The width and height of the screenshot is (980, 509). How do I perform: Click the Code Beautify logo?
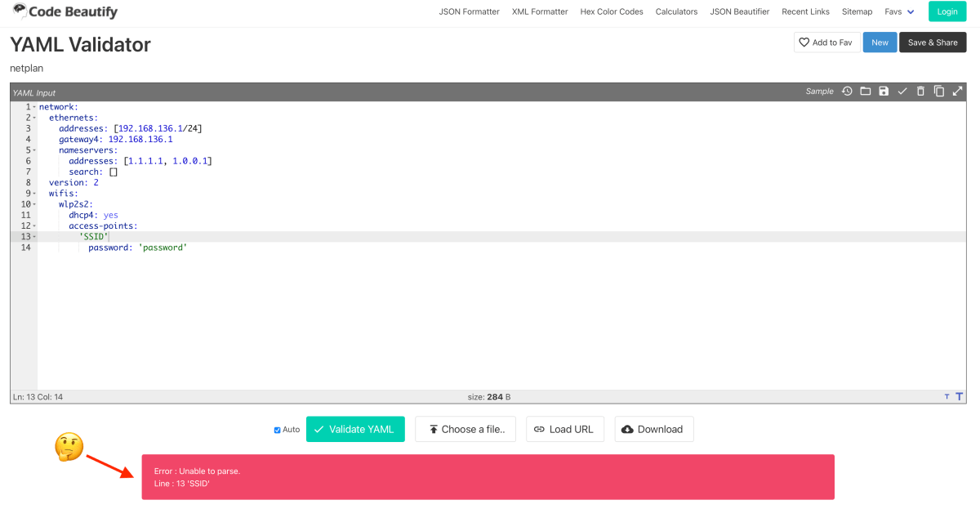65,11
